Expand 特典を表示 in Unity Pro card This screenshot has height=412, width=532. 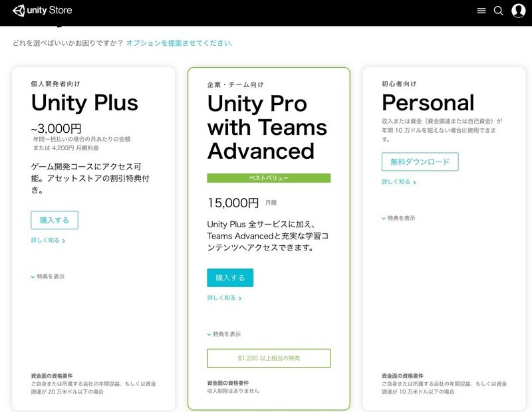pos(224,334)
